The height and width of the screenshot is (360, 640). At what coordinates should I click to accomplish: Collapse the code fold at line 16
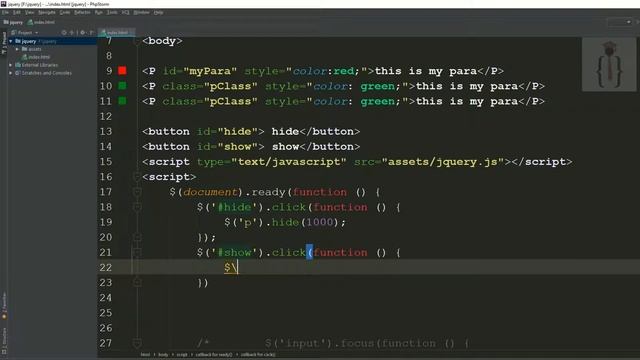coord(137,177)
